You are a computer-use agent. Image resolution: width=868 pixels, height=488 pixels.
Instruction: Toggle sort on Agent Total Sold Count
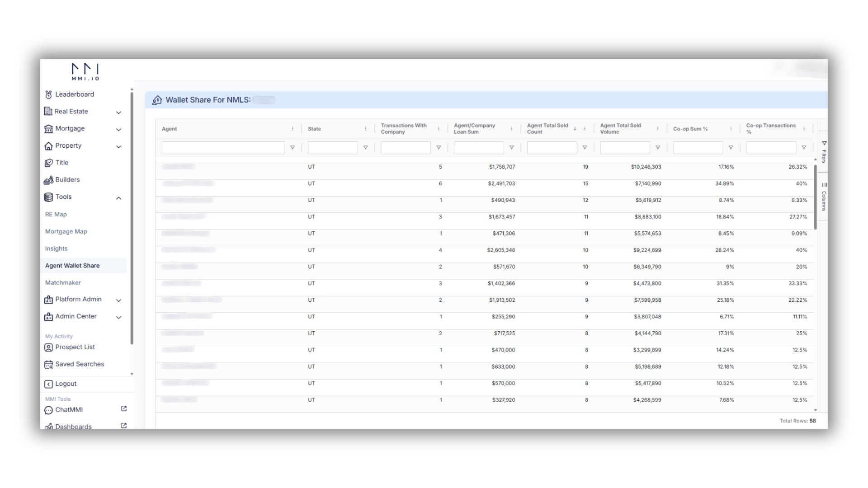click(x=575, y=129)
